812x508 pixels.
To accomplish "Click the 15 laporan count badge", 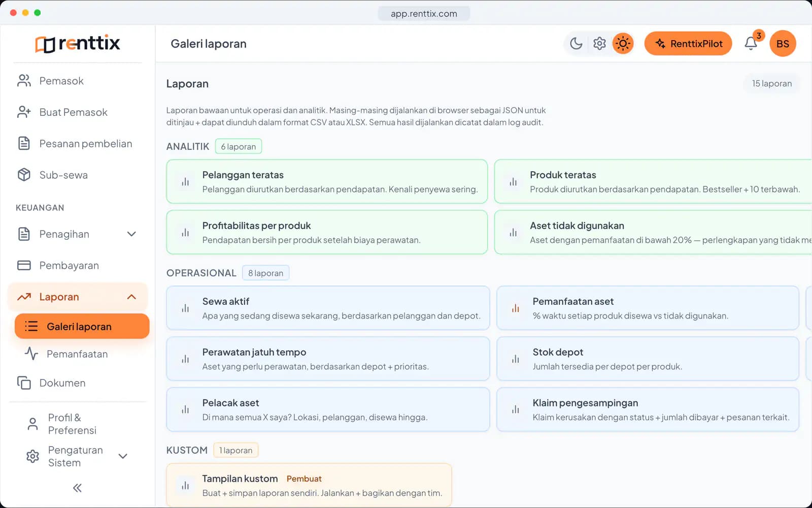I will (x=771, y=83).
